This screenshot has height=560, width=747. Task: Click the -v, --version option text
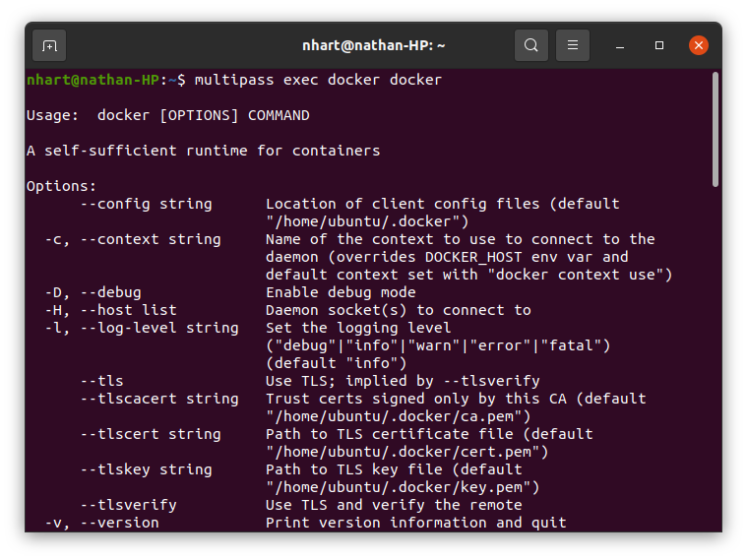pyautogui.click(x=101, y=523)
